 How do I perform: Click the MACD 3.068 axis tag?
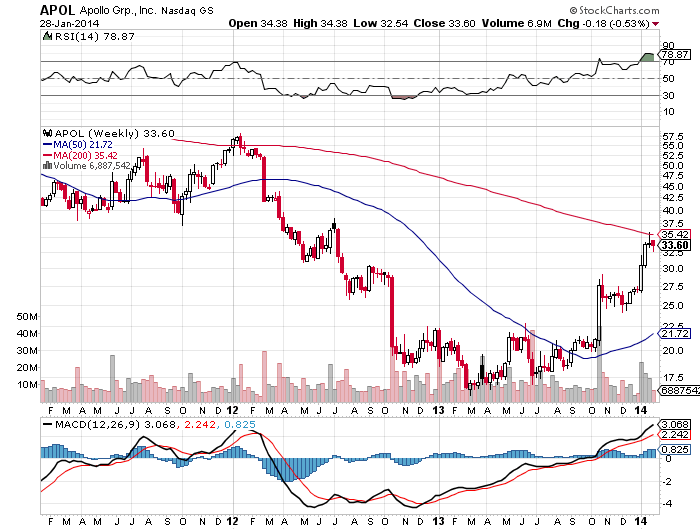pos(675,424)
